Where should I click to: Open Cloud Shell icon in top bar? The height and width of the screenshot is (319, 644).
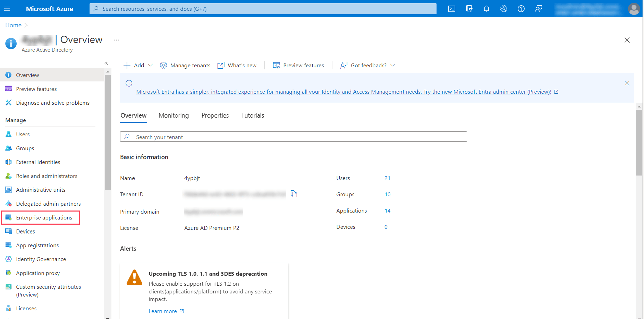(x=451, y=9)
